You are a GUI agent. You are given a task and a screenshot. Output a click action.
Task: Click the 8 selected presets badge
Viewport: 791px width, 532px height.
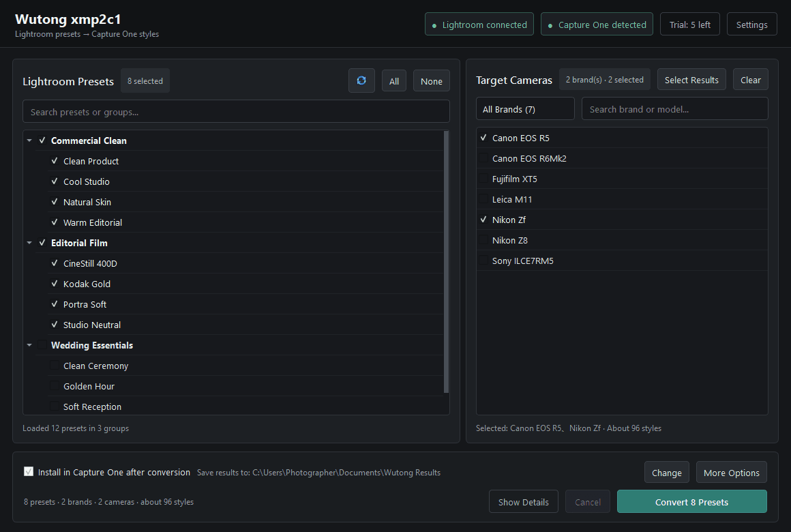pos(145,80)
